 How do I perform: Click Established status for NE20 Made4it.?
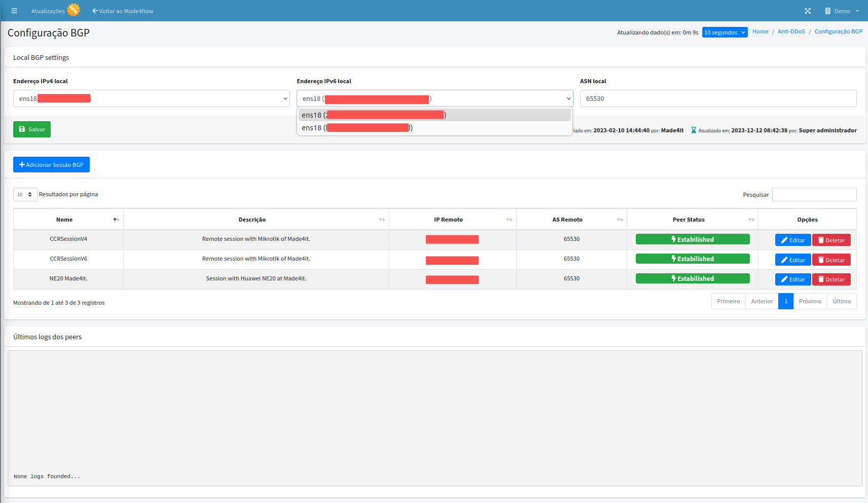[x=693, y=278]
